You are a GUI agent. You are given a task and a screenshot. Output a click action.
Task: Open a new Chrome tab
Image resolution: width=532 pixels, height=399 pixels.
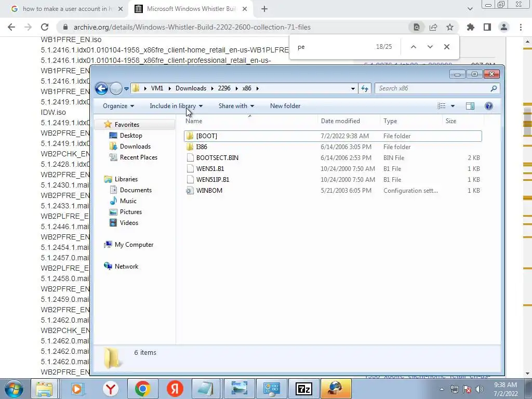point(264,9)
